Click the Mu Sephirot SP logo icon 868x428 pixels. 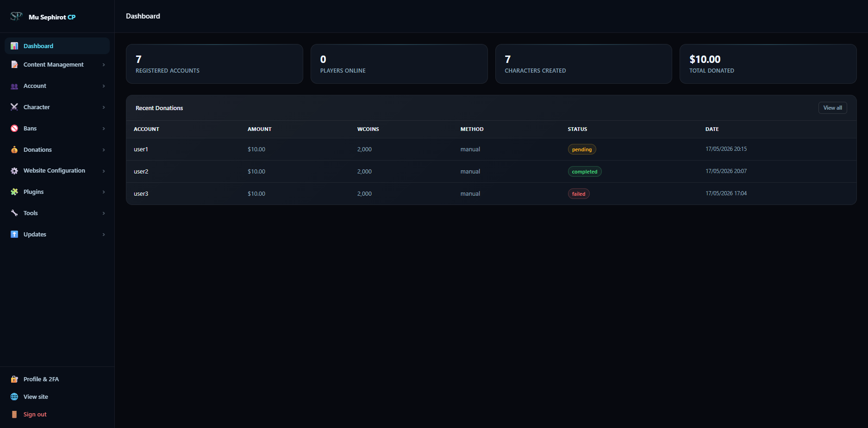click(x=16, y=17)
